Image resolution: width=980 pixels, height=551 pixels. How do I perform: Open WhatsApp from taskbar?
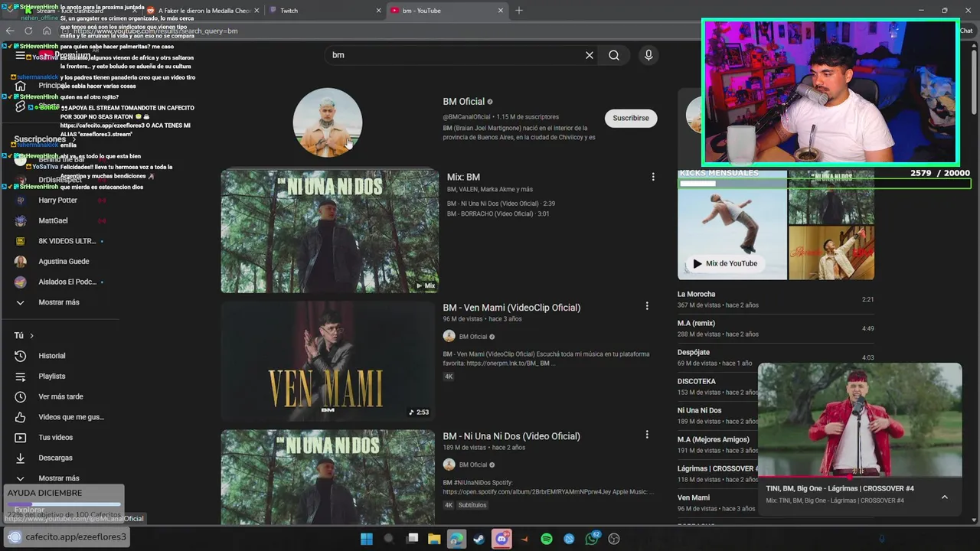(592, 539)
